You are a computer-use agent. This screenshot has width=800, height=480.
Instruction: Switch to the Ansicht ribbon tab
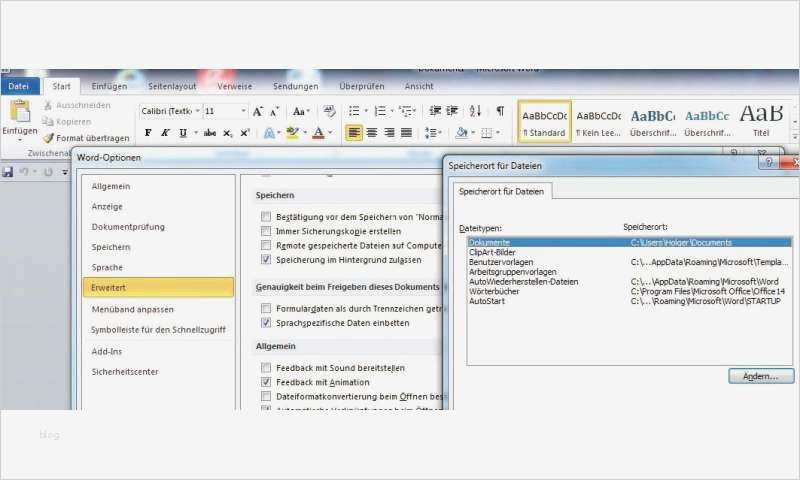tap(419, 86)
